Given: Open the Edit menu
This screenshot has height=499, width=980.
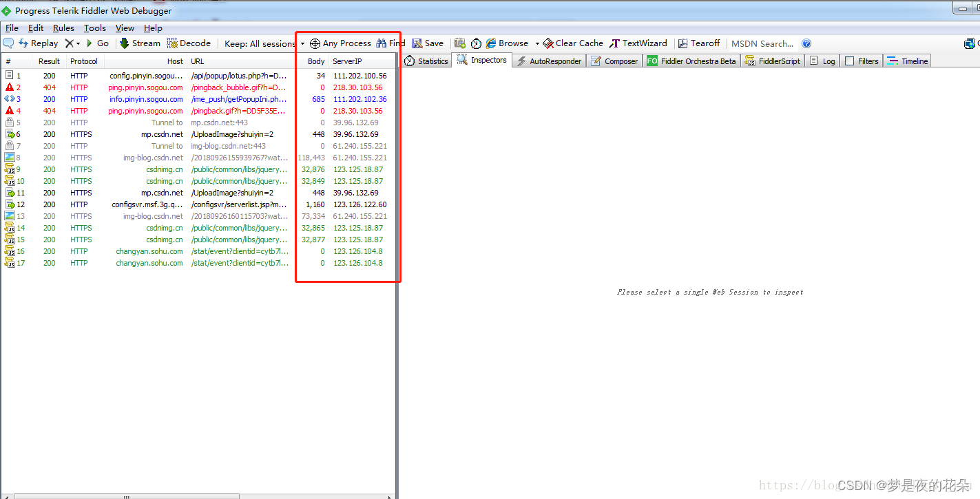Looking at the screenshot, I should 36,28.
